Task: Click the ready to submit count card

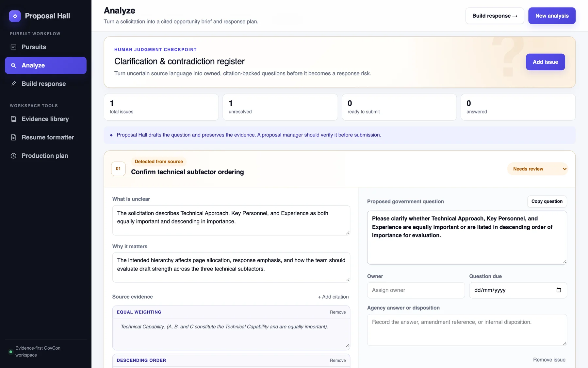Action: [x=399, y=107]
